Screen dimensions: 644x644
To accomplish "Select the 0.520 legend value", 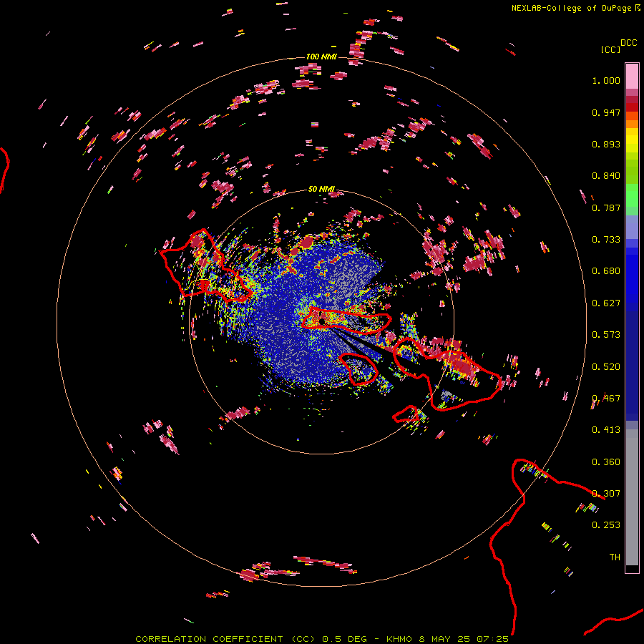I will pos(606,367).
